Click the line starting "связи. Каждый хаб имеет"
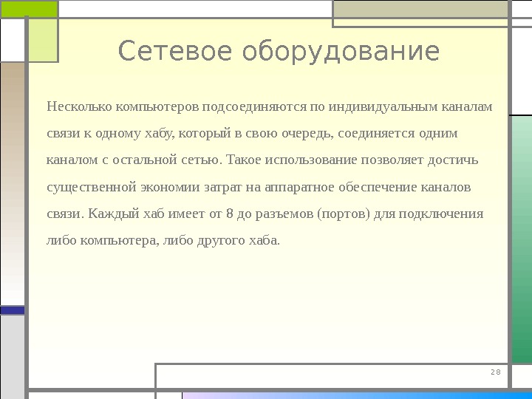The width and height of the screenshot is (532, 399). click(x=265, y=214)
